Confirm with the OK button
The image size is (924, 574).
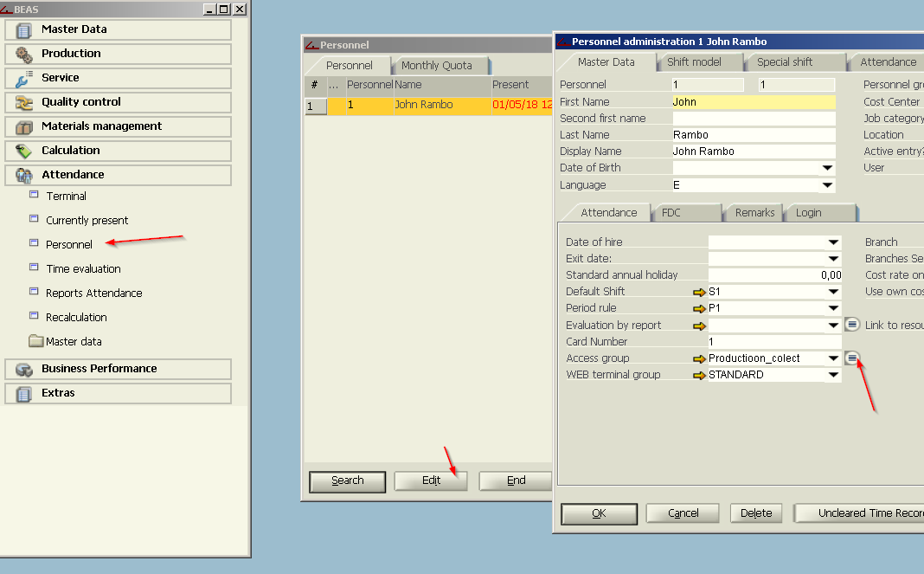(599, 513)
